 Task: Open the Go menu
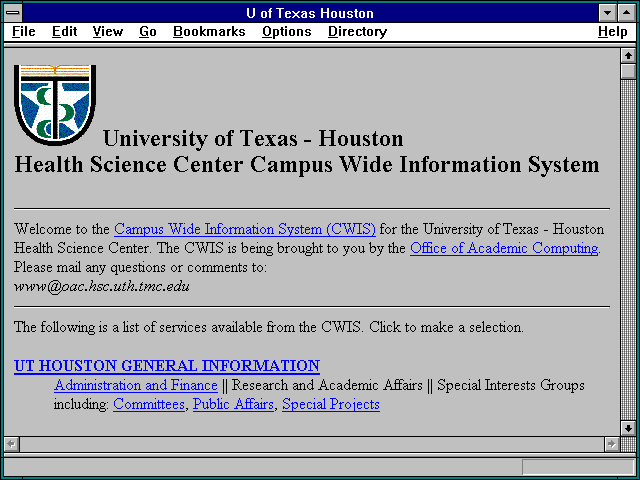coord(148,32)
